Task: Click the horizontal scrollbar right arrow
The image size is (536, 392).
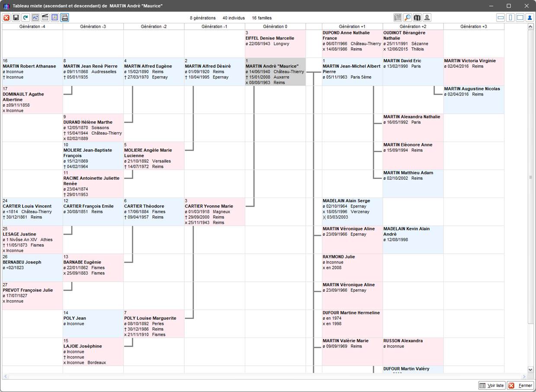Action: [x=524, y=376]
